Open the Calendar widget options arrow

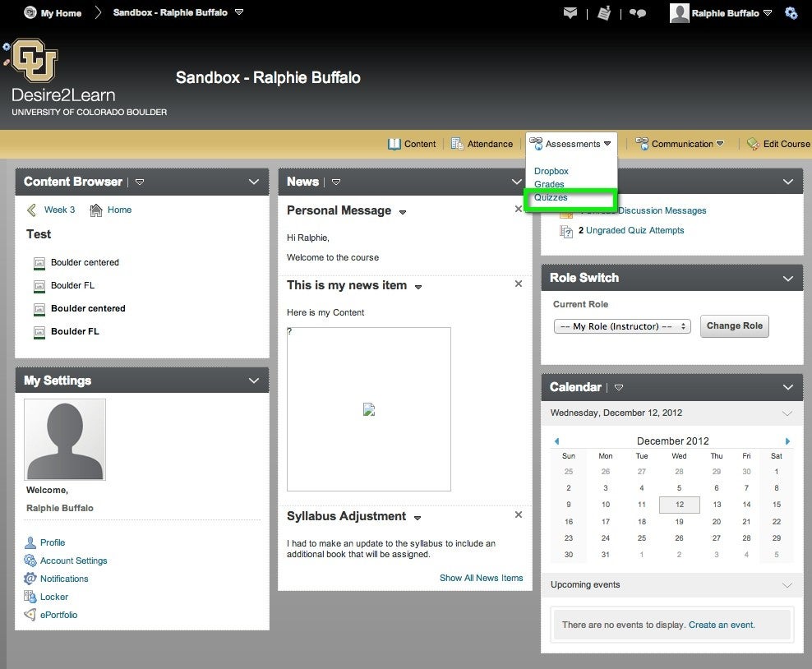(x=618, y=387)
